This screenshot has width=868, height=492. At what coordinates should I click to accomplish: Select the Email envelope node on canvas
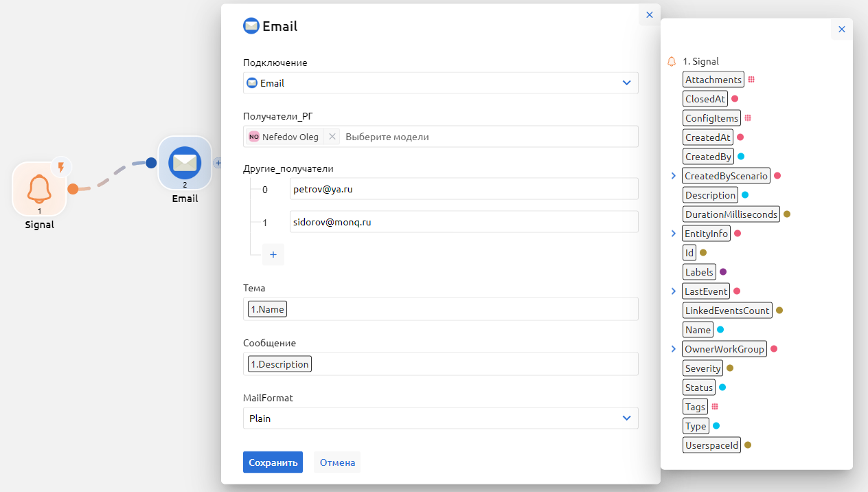pyautogui.click(x=184, y=164)
